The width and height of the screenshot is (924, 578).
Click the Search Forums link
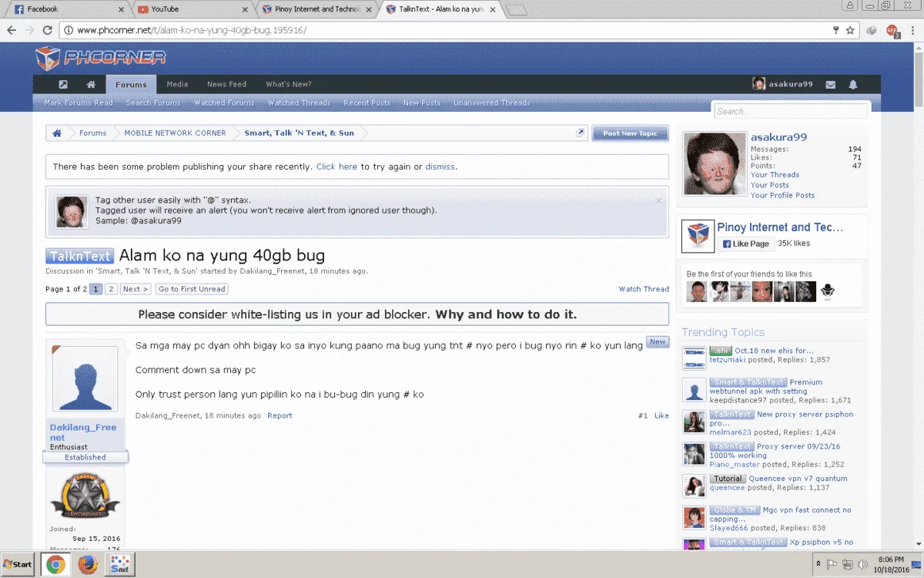pos(153,103)
